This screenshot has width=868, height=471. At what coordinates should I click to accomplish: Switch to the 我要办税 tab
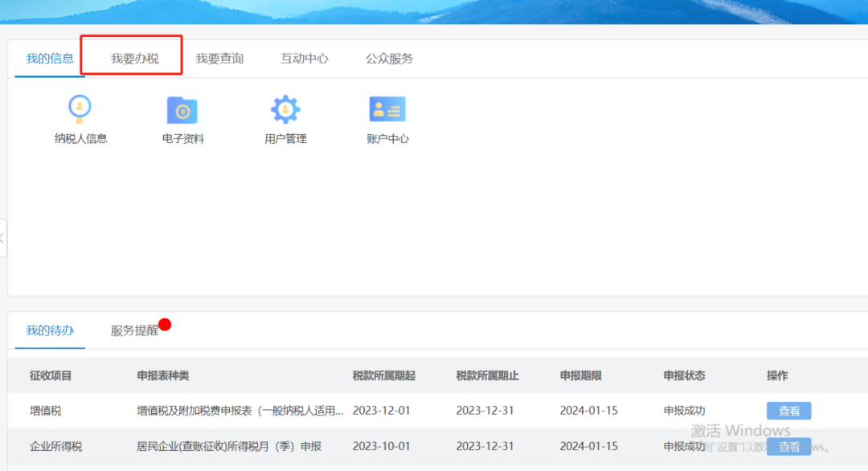[134, 59]
